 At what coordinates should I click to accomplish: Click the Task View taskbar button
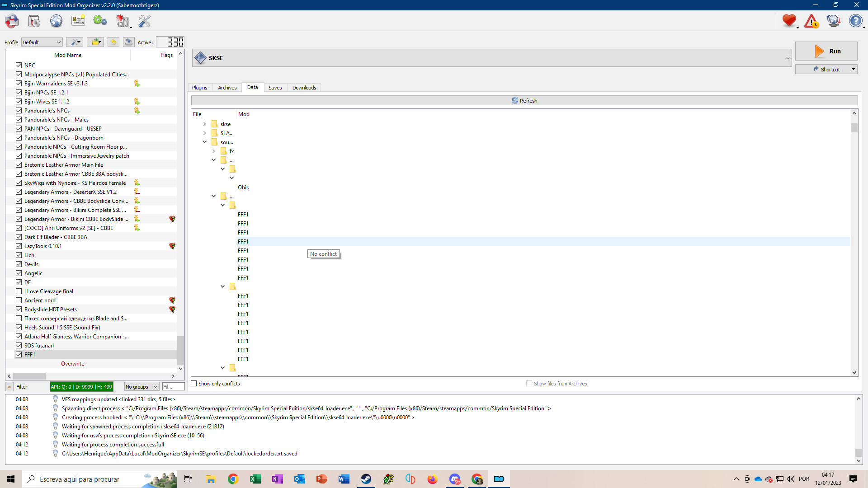[x=188, y=479]
